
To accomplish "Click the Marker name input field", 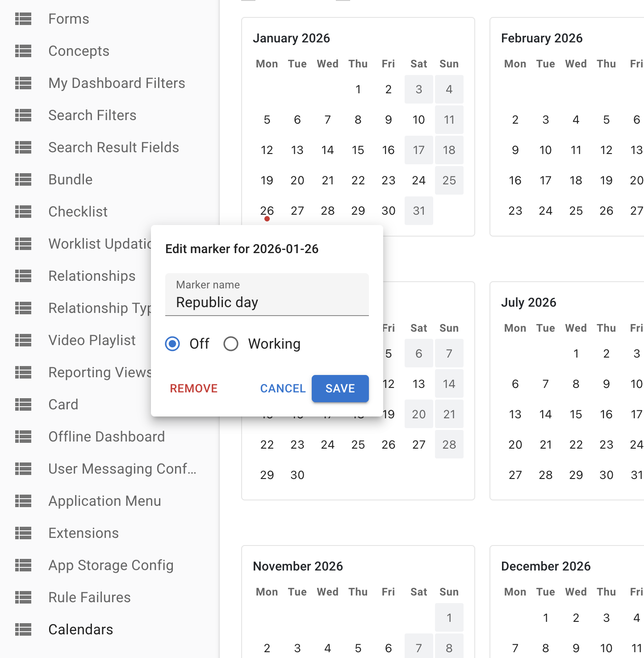I will [x=267, y=295].
